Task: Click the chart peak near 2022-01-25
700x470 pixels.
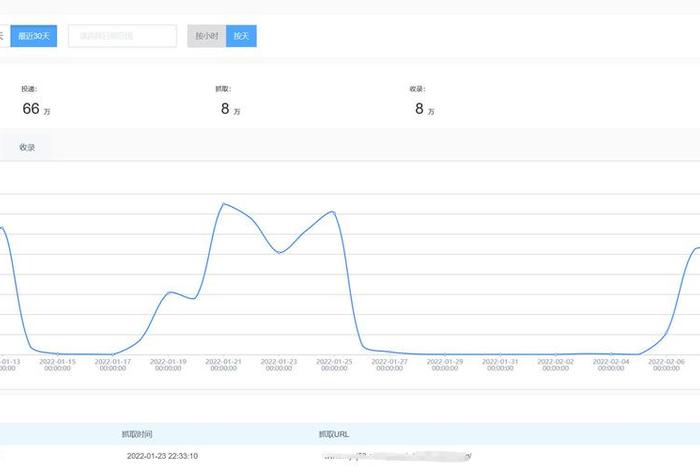Action: point(332,211)
